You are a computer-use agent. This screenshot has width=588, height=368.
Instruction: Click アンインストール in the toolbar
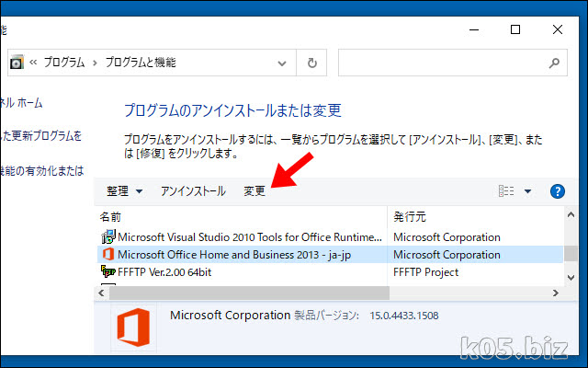(x=193, y=191)
